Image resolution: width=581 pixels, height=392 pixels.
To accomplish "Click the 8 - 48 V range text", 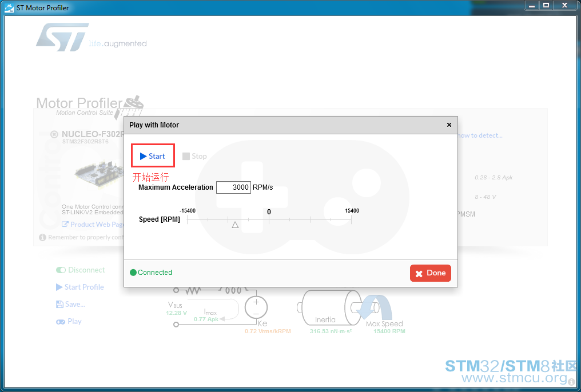I will coord(486,197).
